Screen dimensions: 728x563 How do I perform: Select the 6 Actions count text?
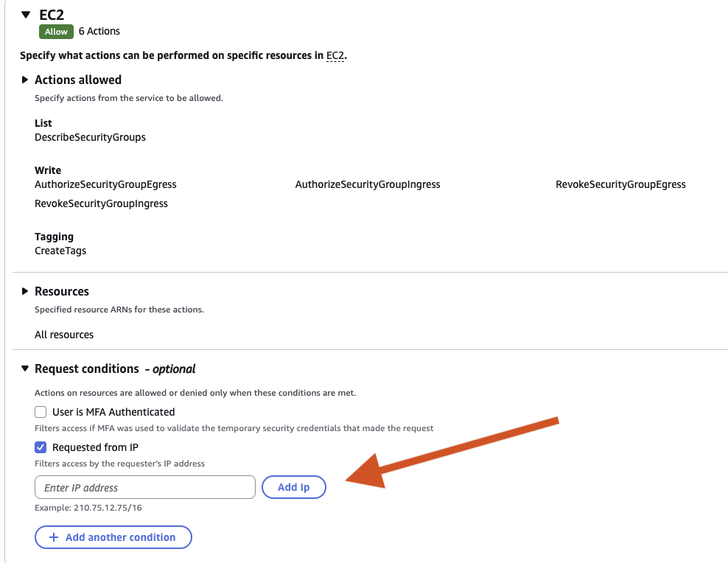point(99,32)
